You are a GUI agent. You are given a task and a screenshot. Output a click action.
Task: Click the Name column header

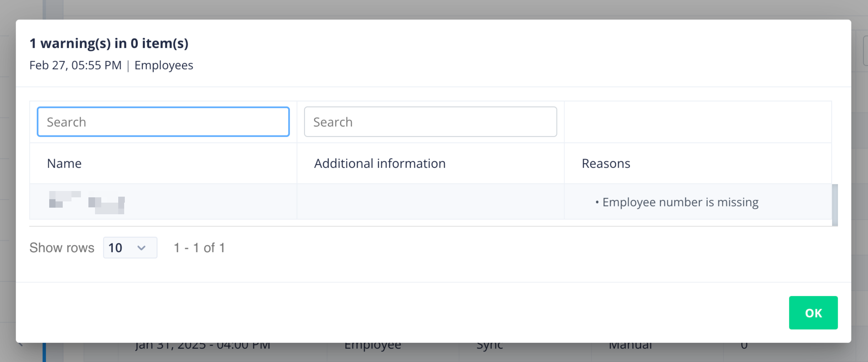coord(64,163)
